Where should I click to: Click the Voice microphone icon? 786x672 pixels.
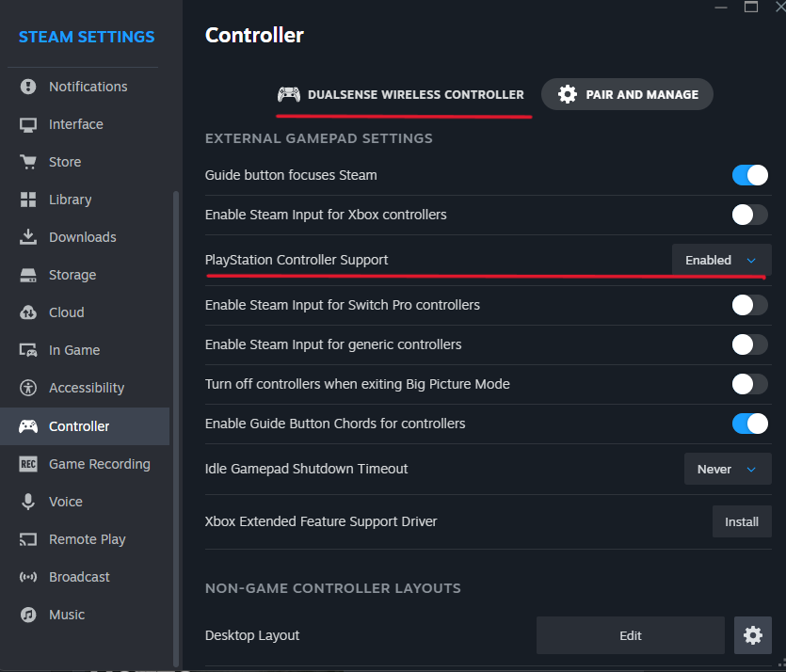tap(28, 502)
